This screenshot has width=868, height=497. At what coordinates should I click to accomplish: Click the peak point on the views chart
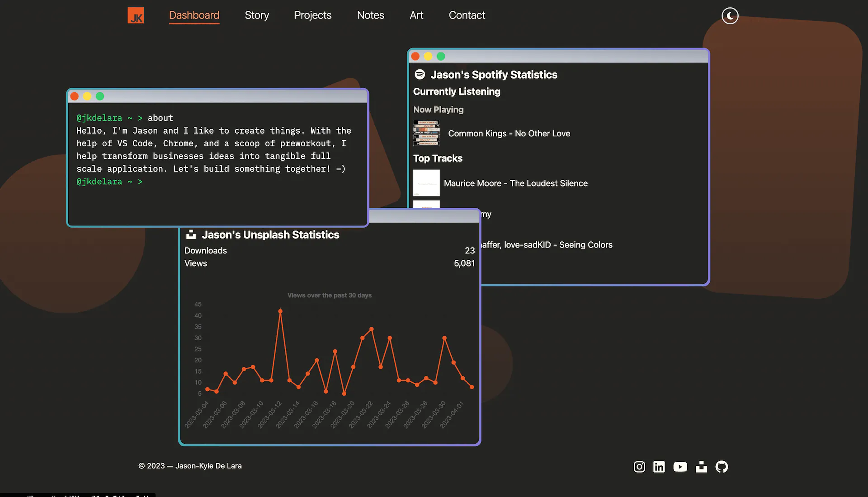click(x=280, y=311)
